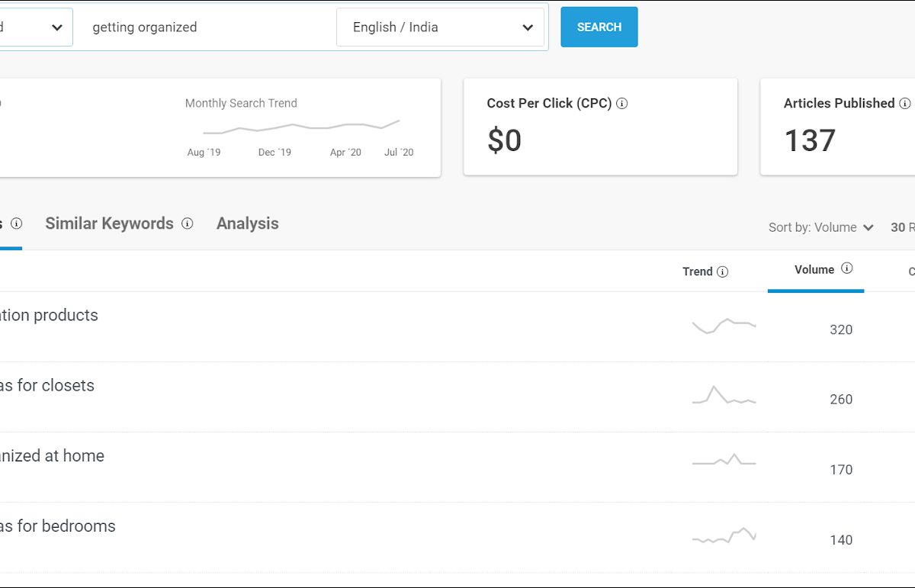Select the 'organized at home' keyword row
This screenshot has height=588, width=915.
52,456
